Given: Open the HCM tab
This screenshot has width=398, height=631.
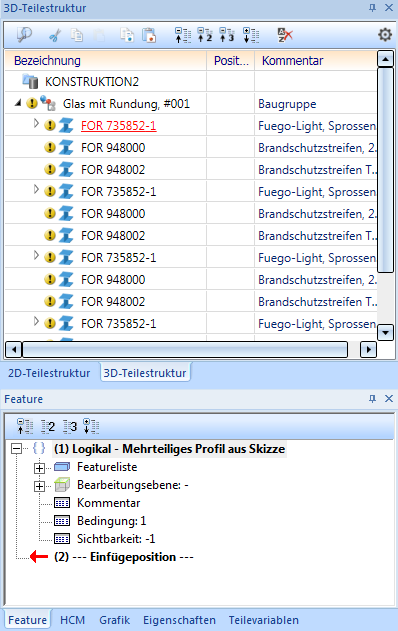Looking at the screenshot, I should (72, 620).
